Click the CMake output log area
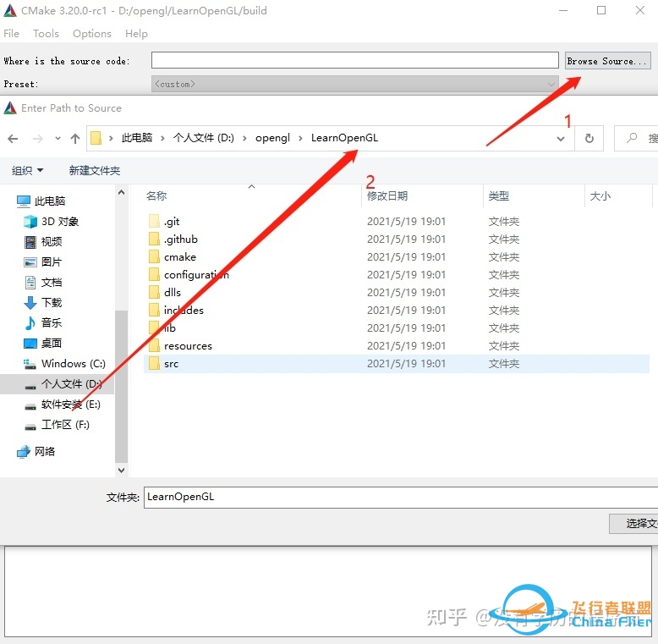 [x=328, y=591]
